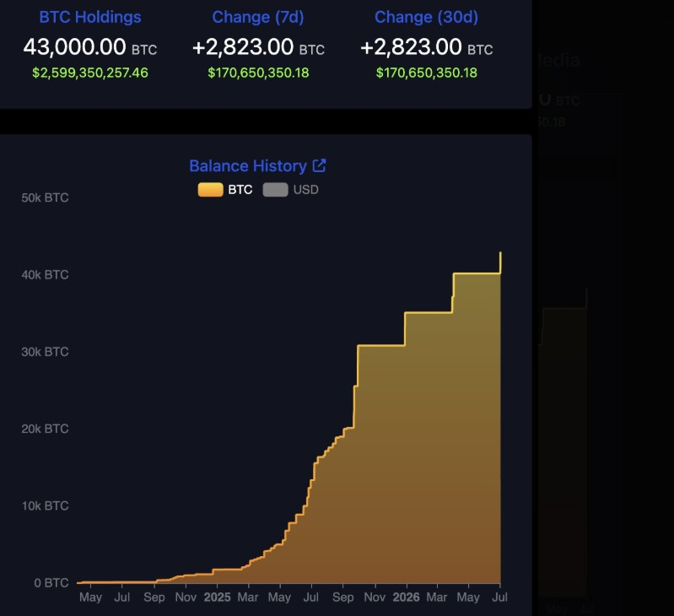
Task: Select the 43,000.00 BTC holdings value
Action: pos(89,47)
